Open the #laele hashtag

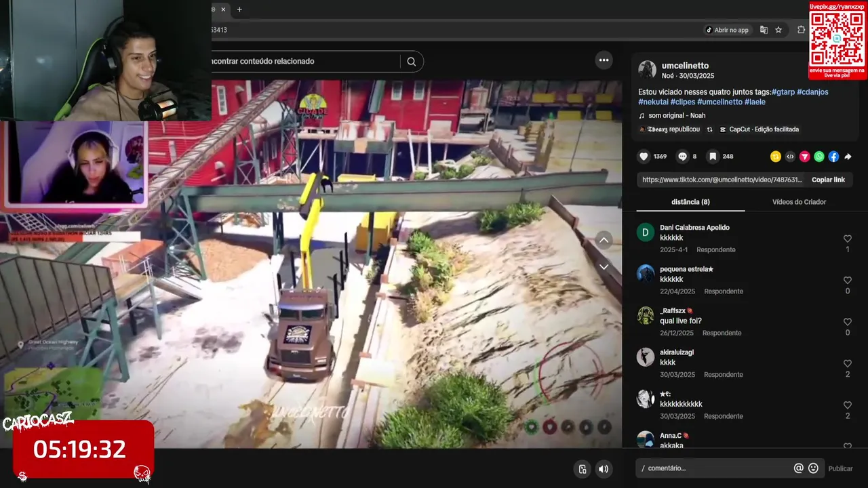tap(755, 102)
